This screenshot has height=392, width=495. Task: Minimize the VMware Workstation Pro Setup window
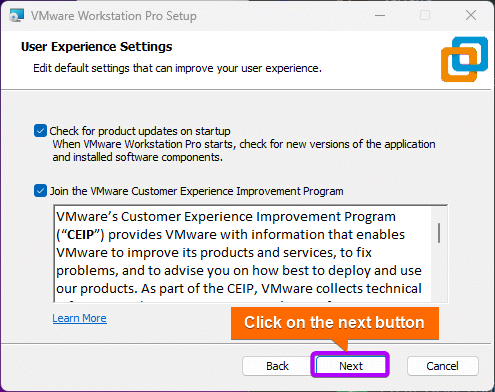[380, 15]
